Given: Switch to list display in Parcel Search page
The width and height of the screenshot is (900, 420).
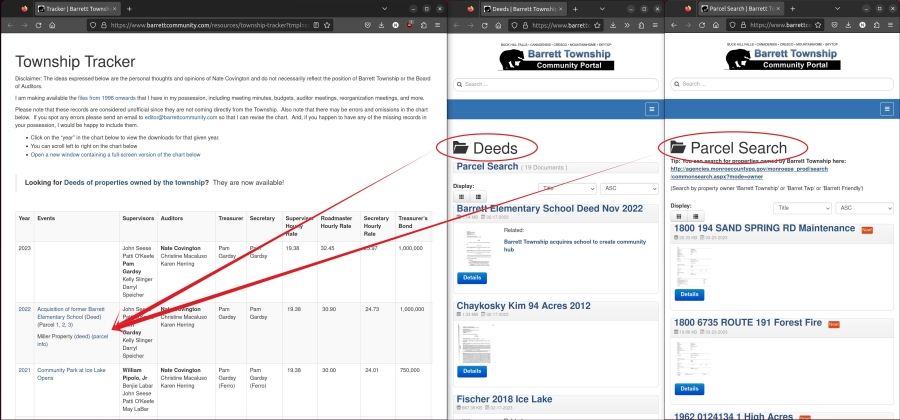Looking at the screenshot, I should point(696,216).
